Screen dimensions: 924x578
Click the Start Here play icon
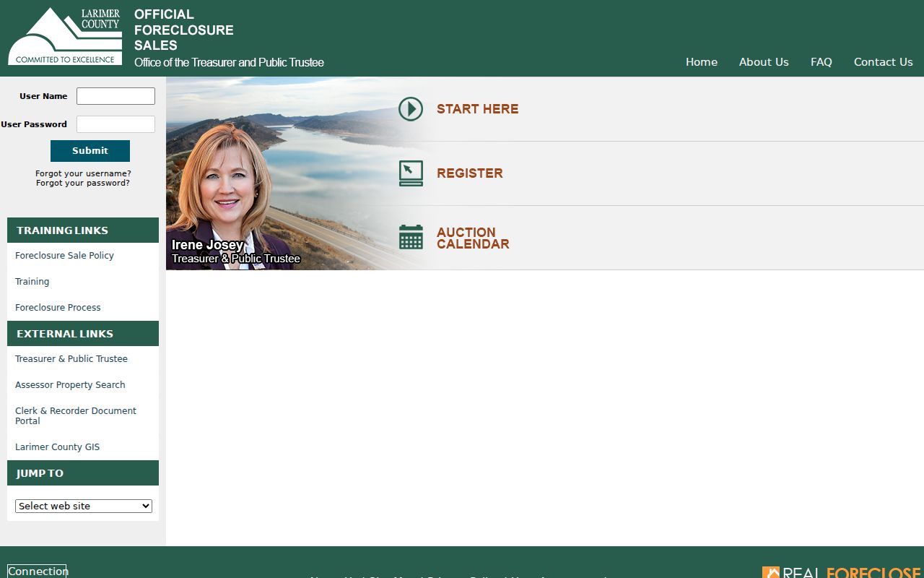coord(411,109)
